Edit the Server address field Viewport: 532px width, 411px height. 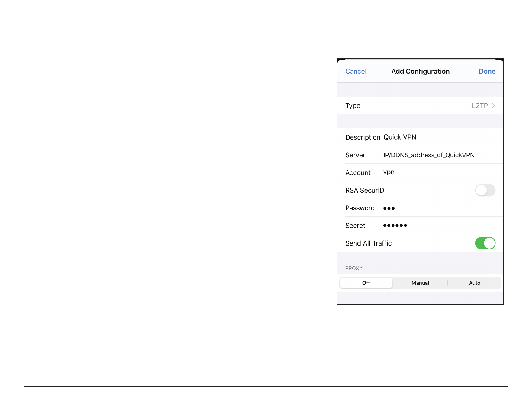tap(429, 155)
